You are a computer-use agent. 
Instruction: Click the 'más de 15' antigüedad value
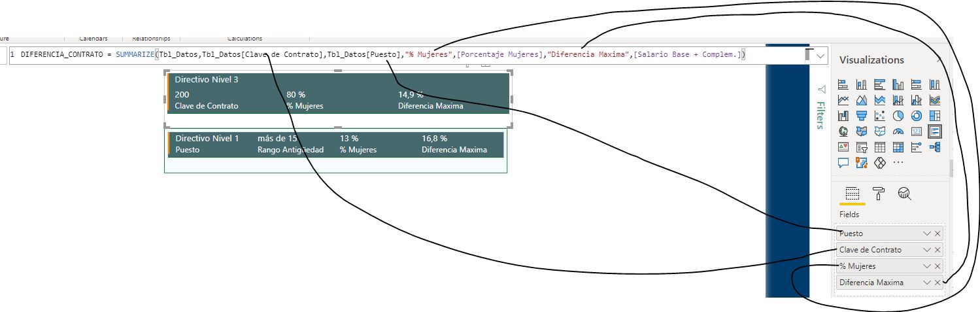click(277, 139)
